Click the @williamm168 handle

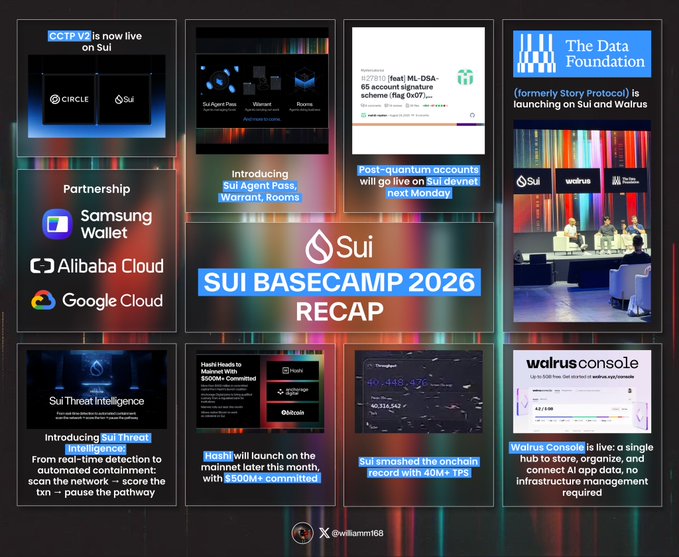[x=357, y=533]
